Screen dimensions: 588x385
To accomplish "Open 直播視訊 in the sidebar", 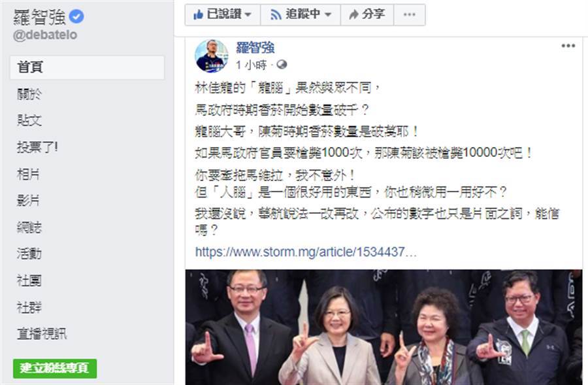I will [x=42, y=333].
